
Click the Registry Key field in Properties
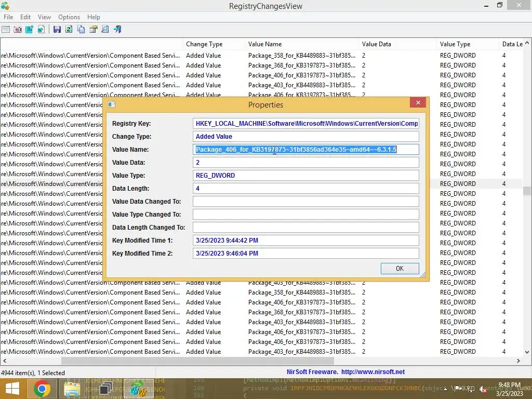305,124
